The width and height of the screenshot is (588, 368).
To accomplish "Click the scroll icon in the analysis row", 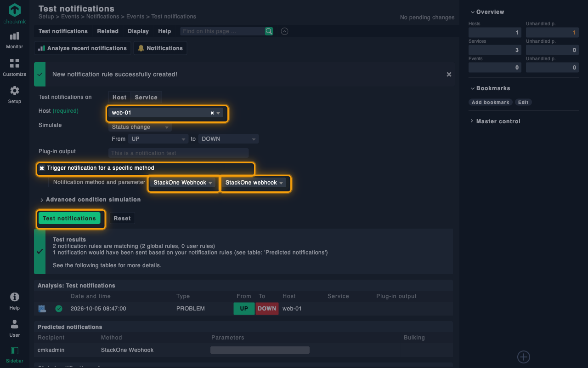I will [x=42, y=309].
